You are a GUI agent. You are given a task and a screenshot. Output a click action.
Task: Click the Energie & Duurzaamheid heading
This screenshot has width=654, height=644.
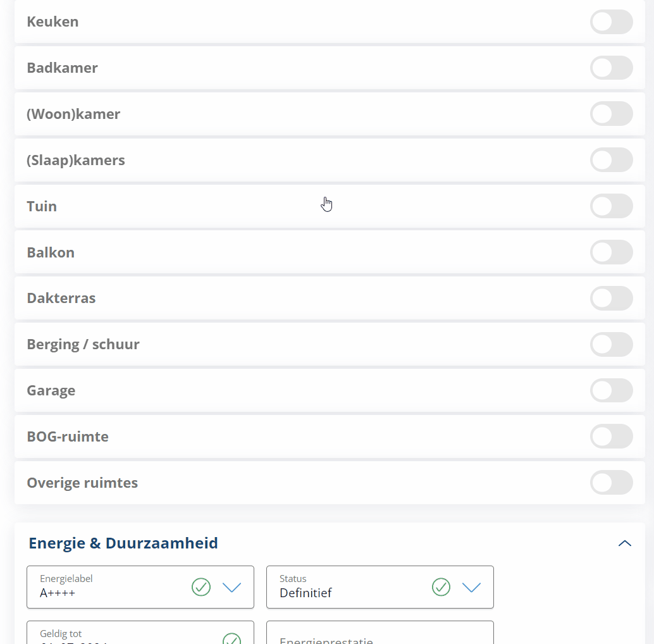[123, 543]
